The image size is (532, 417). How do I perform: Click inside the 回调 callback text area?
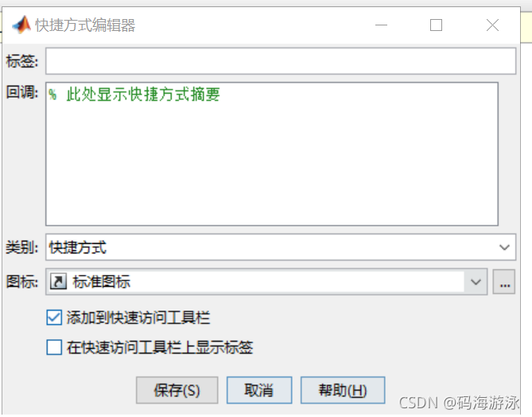272,154
